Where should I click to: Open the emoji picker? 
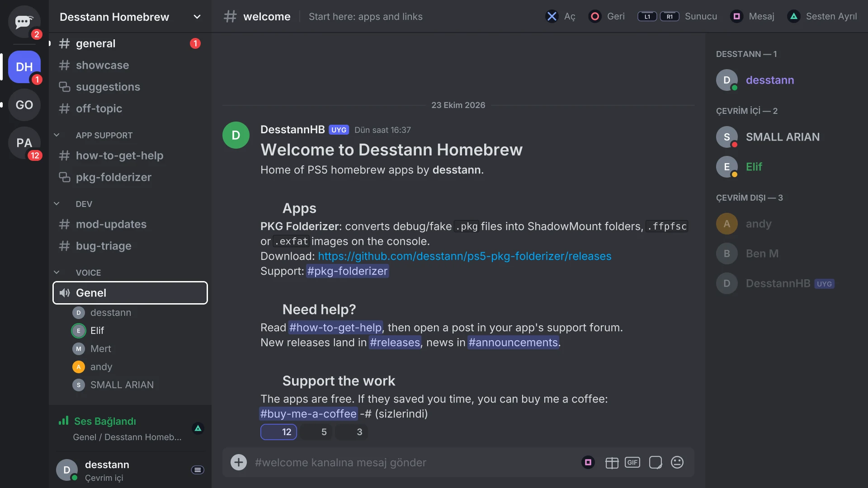677,462
